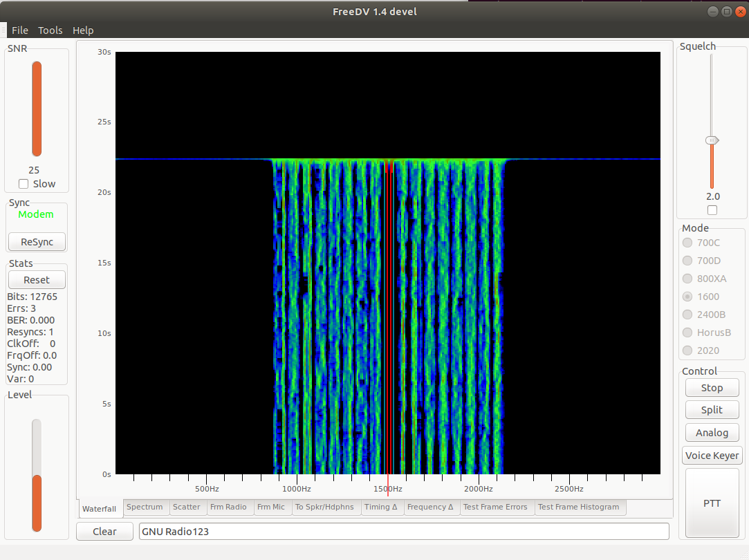This screenshot has width=749, height=560.
Task: Click the GNU Radio123 text field
Action: point(404,532)
